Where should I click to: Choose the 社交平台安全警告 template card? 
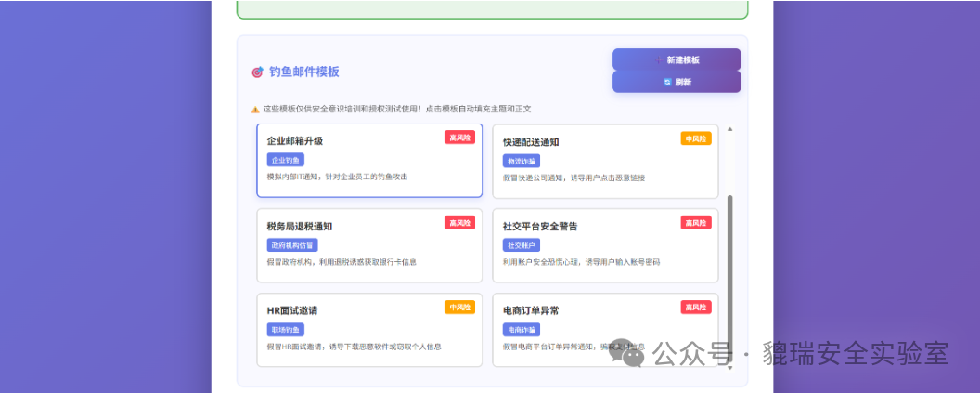(x=605, y=245)
